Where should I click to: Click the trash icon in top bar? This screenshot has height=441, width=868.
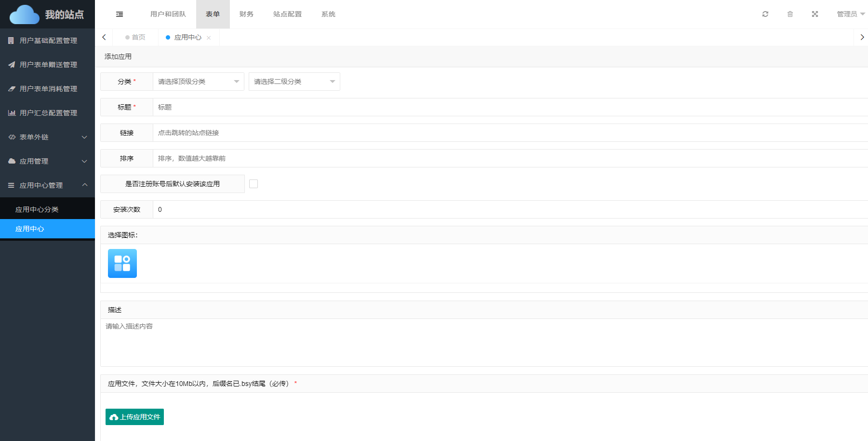[x=790, y=14]
